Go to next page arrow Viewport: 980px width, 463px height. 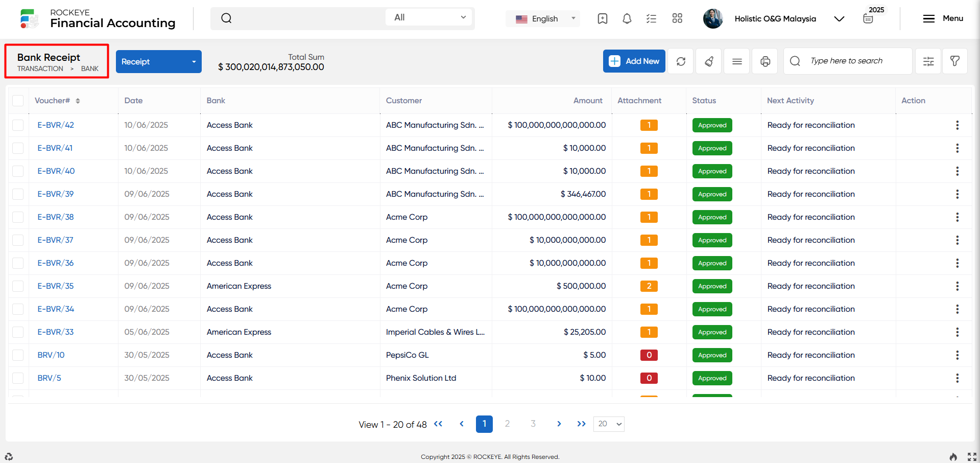point(559,424)
